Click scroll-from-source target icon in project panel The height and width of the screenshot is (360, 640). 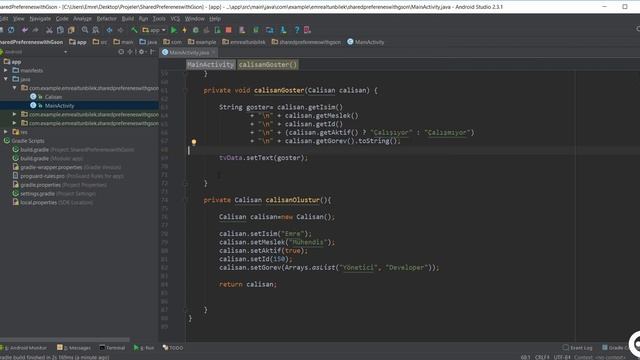(121, 52)
